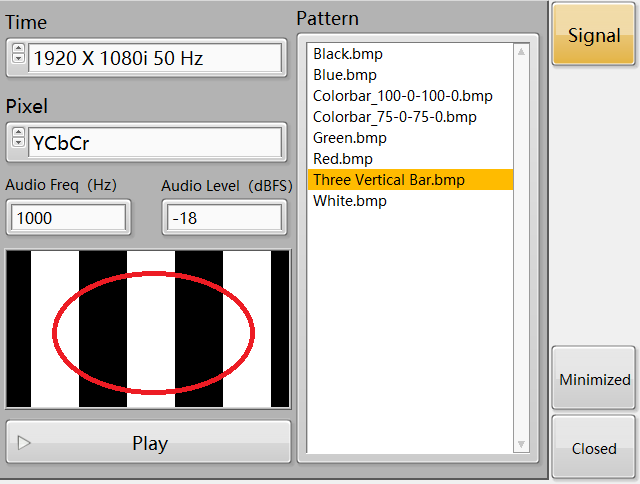
Task: Decrement the Time format stepper down arrow
Action: coord(18,61)
